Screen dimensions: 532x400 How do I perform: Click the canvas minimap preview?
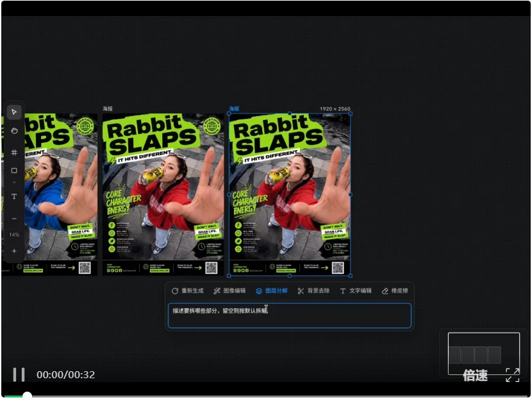click(483, 353)
